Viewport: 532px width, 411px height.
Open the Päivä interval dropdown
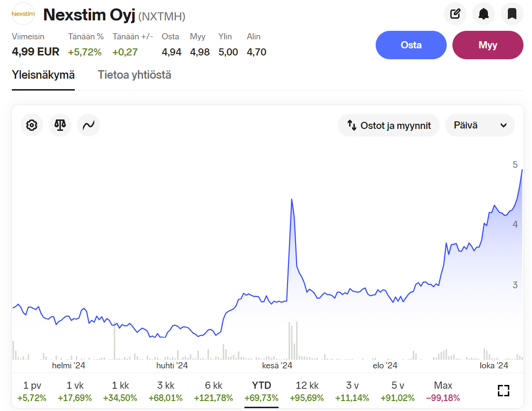pos(480,125)
